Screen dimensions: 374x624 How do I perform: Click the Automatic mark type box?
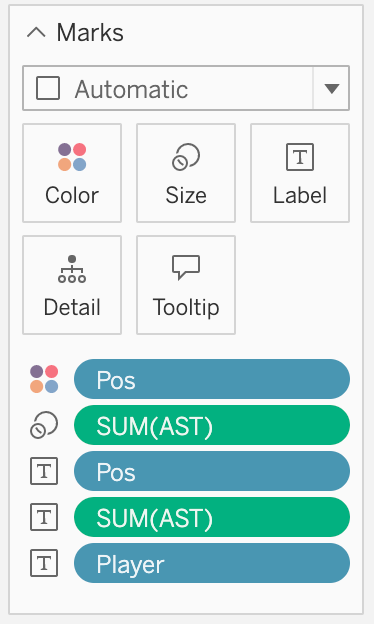click(x=186, y=88)
